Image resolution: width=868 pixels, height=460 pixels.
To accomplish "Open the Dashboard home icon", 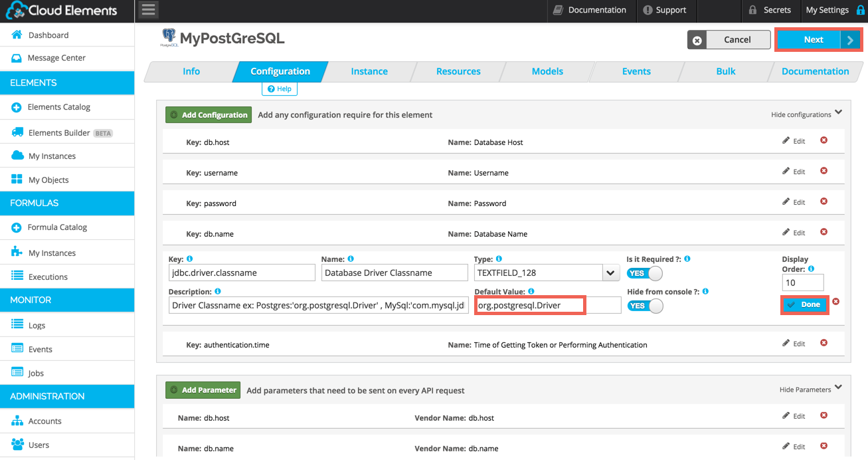I will click(x=17, y=35).
